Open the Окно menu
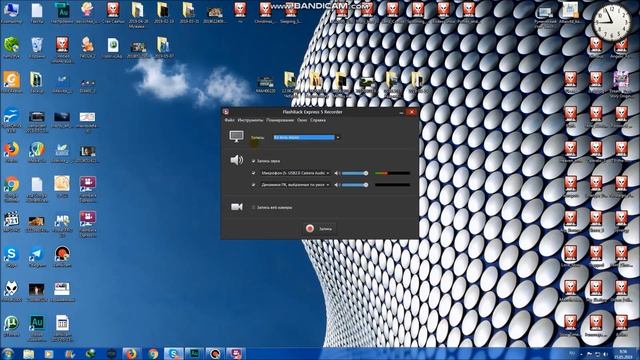 (x=302, y=120)
